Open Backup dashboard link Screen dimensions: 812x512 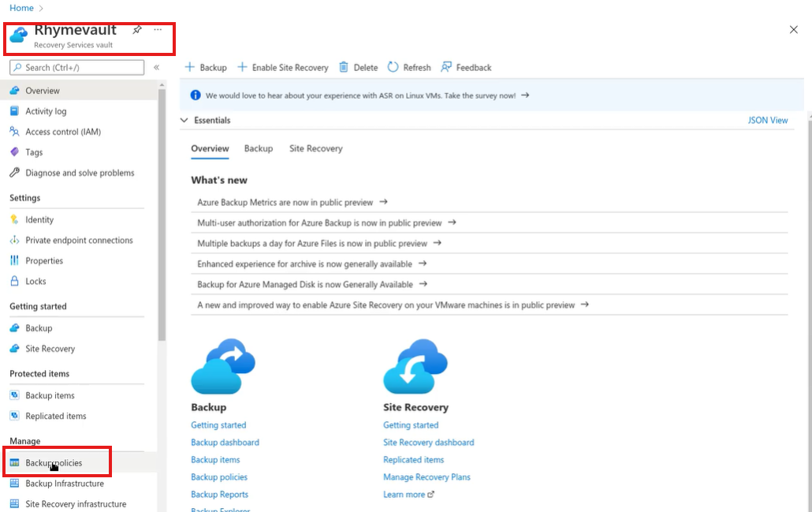[225, 443]
